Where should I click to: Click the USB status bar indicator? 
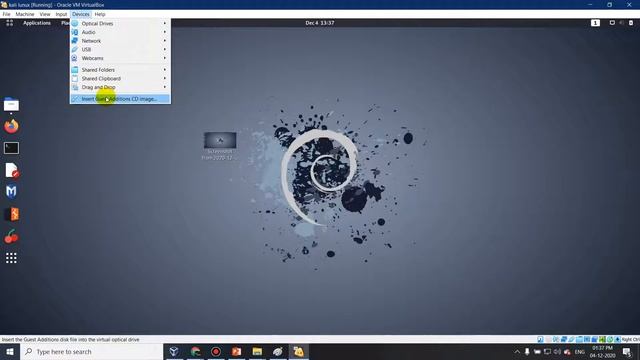571,339
